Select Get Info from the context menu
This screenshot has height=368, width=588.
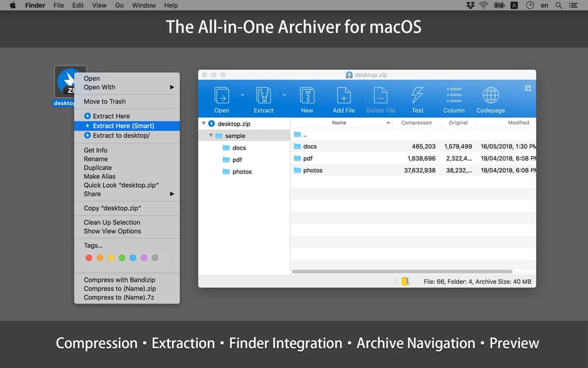[x=95, y=150]
